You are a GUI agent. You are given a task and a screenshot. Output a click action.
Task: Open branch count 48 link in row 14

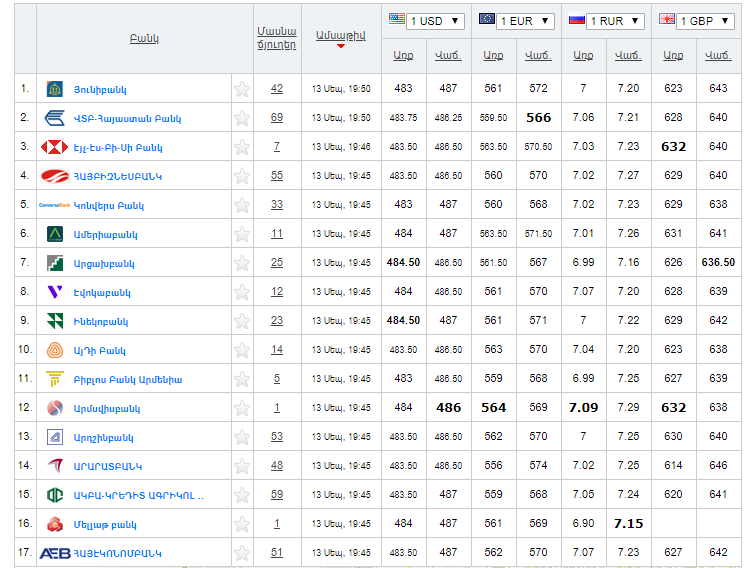[277, 466]
